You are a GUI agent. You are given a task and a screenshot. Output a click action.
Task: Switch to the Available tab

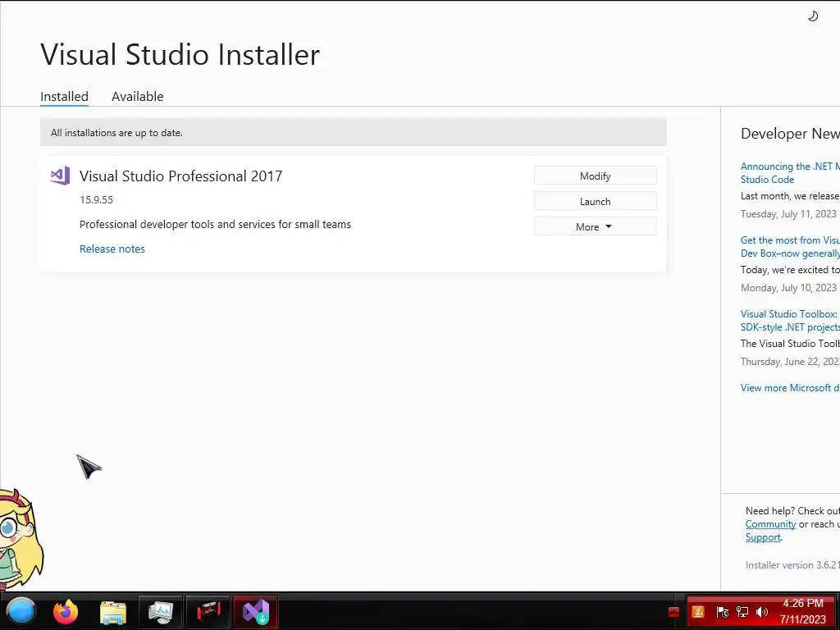point(137,97)
